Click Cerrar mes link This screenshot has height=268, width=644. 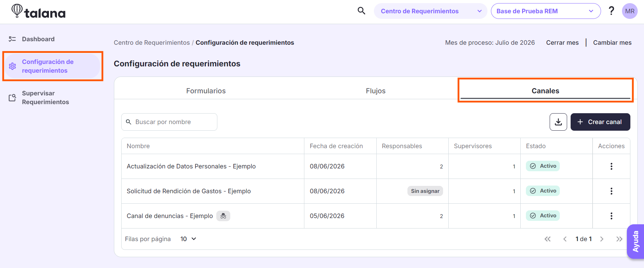[x=562, y=43]
